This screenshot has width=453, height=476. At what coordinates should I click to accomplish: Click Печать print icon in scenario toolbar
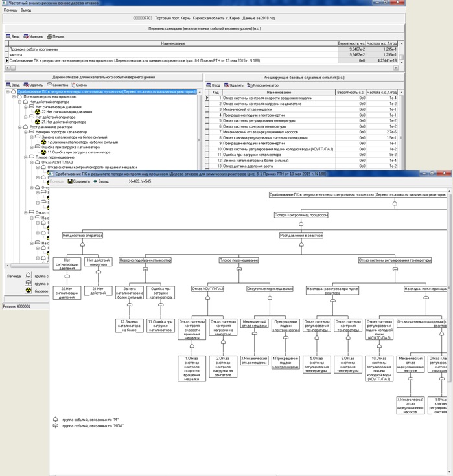pos(56,36)
